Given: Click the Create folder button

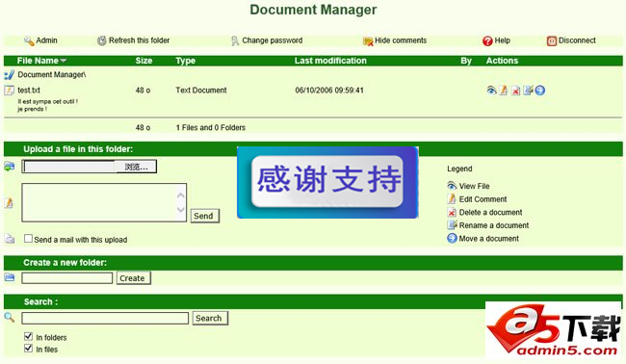Looking at the screenshot, I should pyautogui.click(x=133, y=278).
